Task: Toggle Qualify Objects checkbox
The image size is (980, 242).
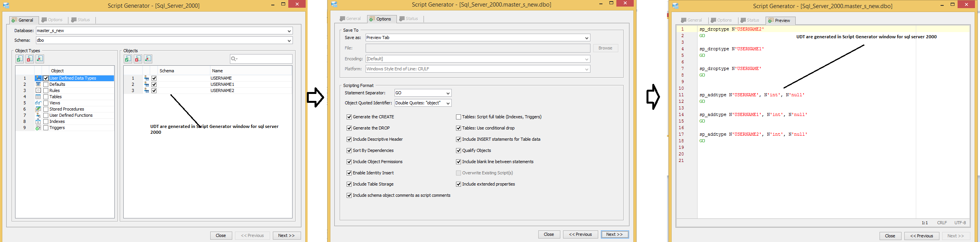Action: pos(459,150)
